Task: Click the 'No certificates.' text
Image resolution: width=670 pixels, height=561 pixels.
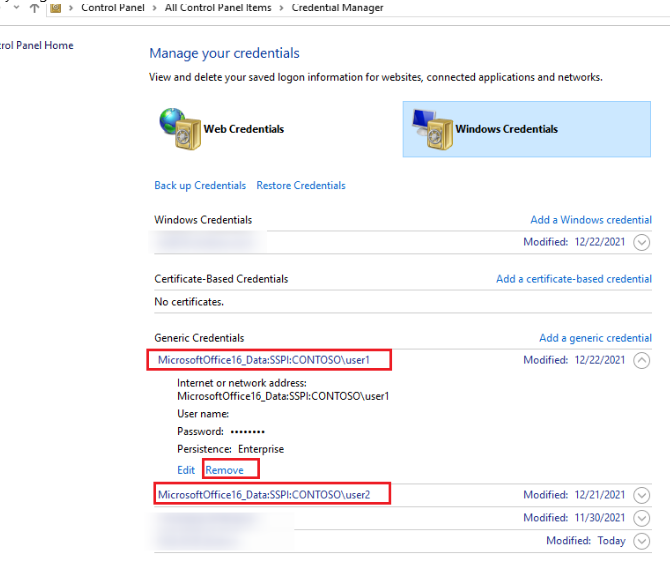Action: (x=189, y=302)
